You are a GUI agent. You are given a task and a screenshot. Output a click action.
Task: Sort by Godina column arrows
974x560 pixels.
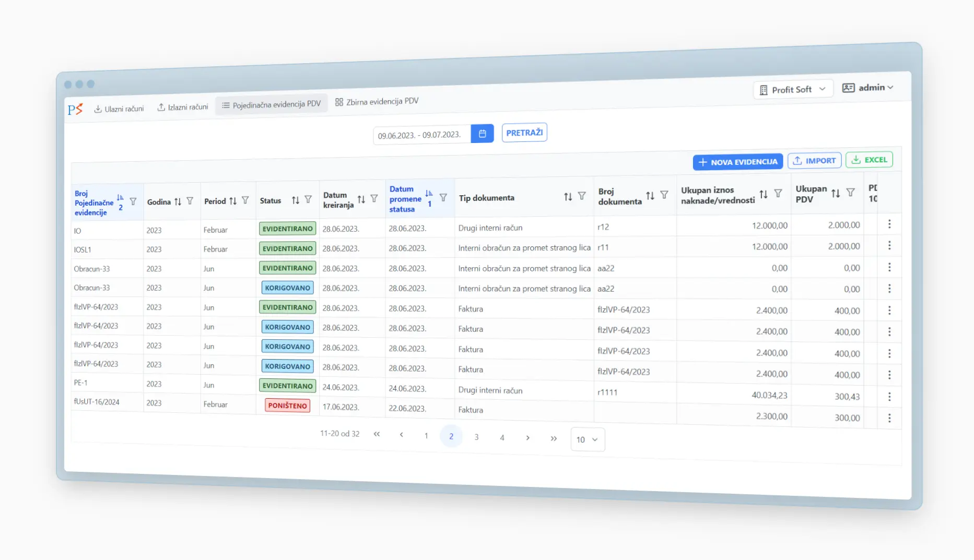coord(178,201)
